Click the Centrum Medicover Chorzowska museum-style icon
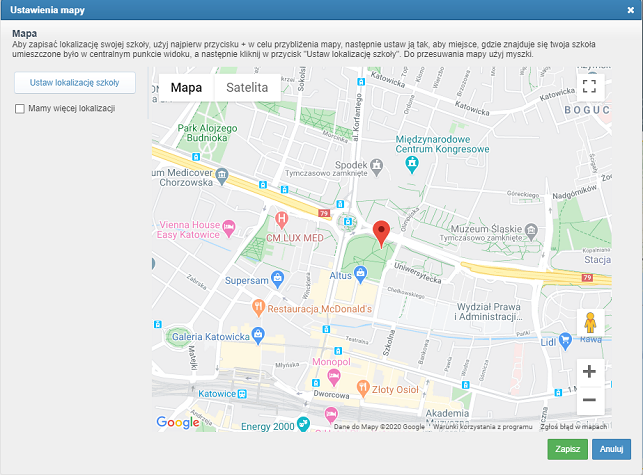 point(221,176)
